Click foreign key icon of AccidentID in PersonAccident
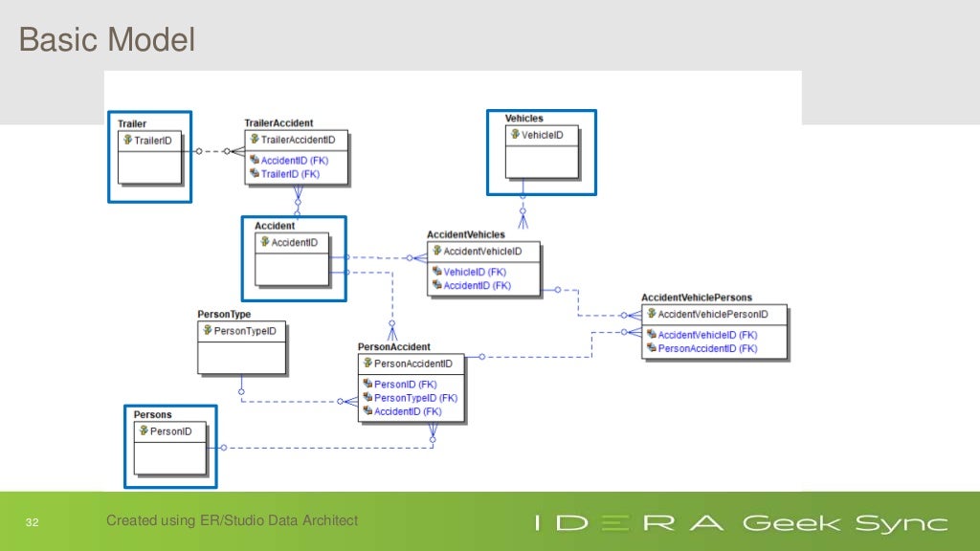This screenshot has width=980, height=551. [367, 411]
